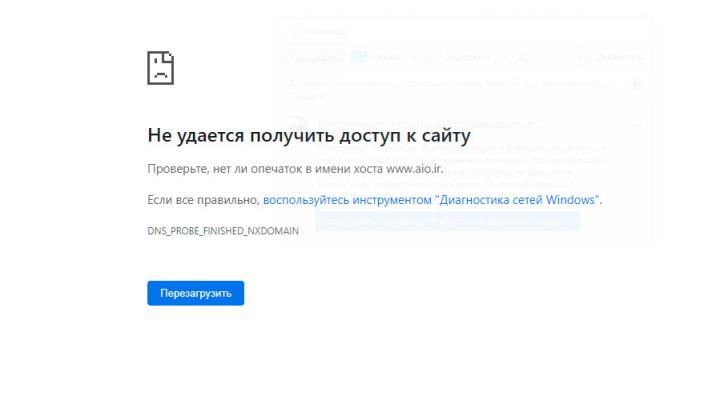Click the Если все правильно text

pyautogui.click(x=203, y=201)
